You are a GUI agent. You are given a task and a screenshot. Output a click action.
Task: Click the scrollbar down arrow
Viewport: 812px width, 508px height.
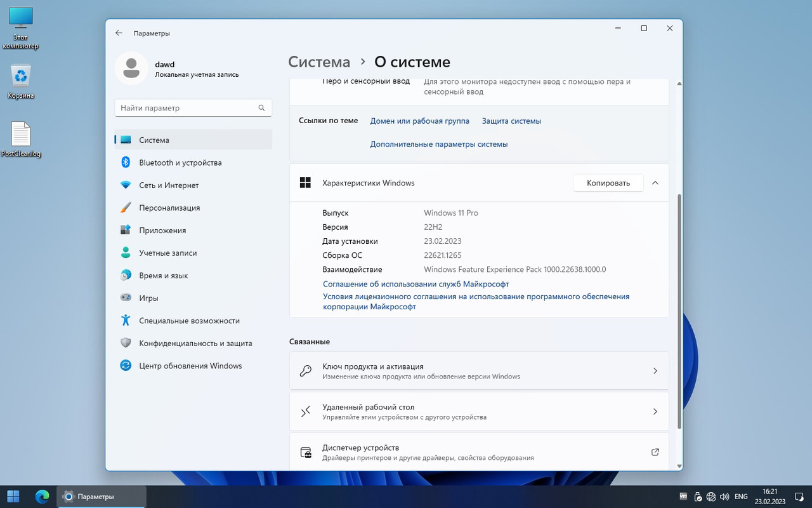(679, 466)
